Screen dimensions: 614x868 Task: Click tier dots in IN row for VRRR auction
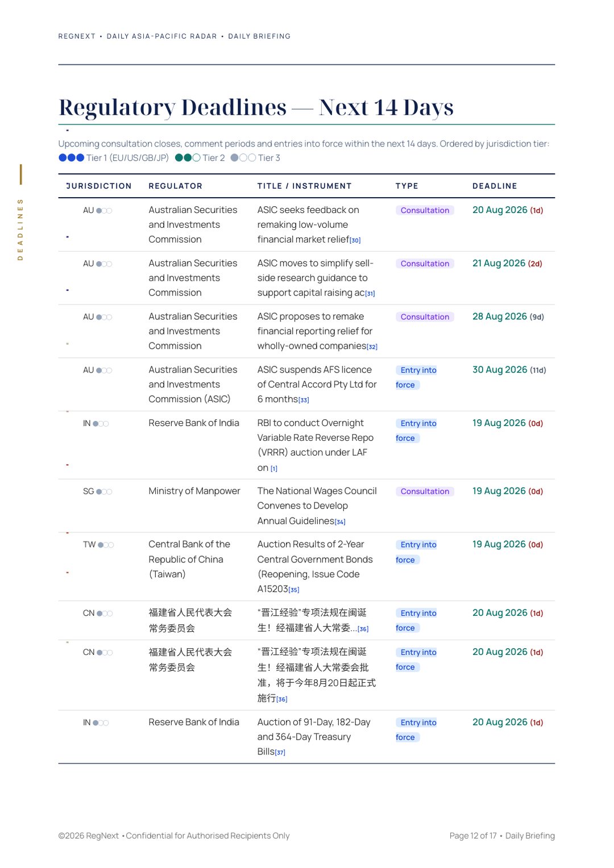click(x=101, y=424)
